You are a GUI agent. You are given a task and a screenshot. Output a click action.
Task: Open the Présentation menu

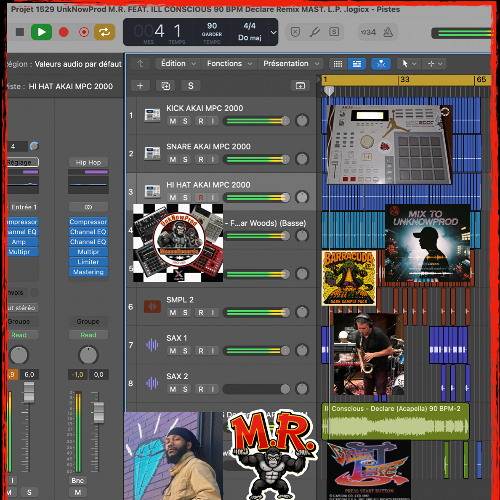291,63
